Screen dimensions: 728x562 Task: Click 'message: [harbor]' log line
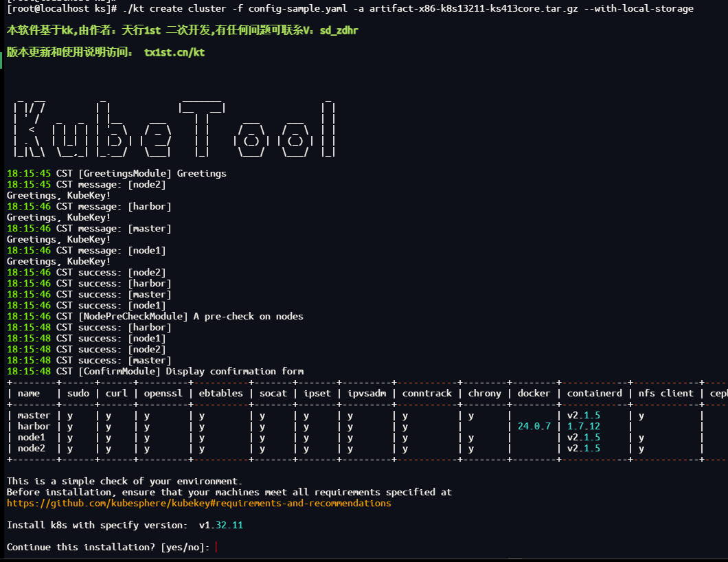pyautogui.click(x=89, y=207)
